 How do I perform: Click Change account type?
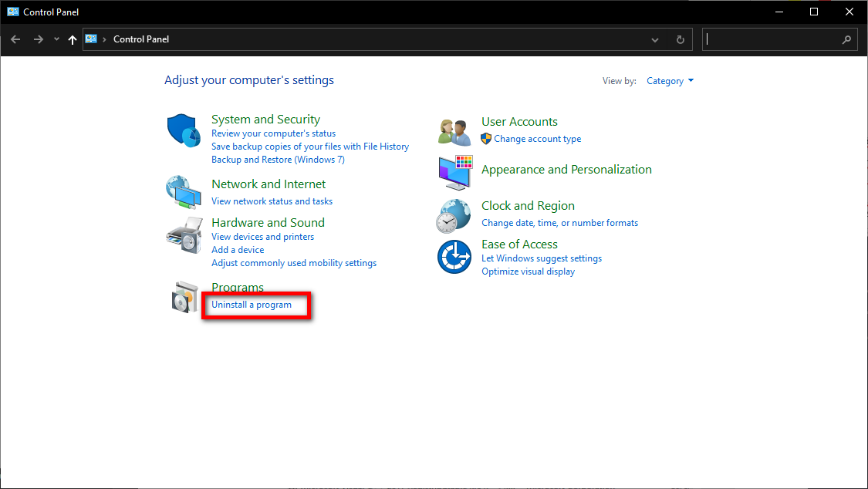(x=538, y=139)
